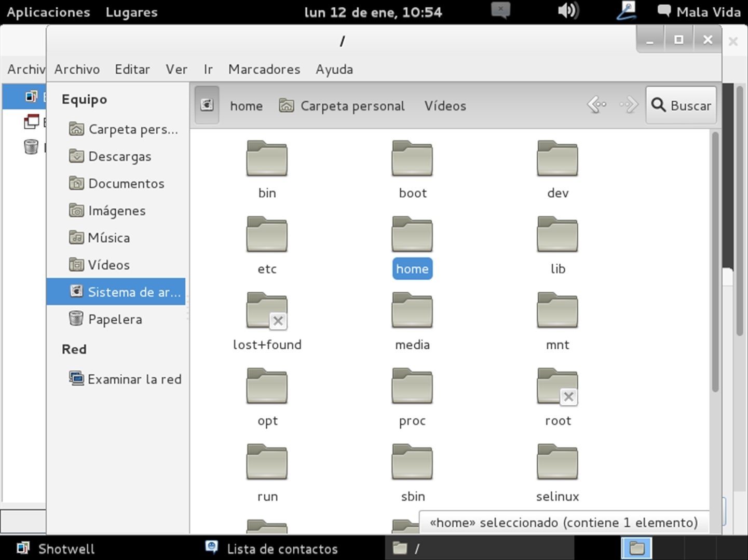Viewport: 748px width, 560px height.
Task: Switch to Lista de contactos in taskbar
Action: point(271,548)
